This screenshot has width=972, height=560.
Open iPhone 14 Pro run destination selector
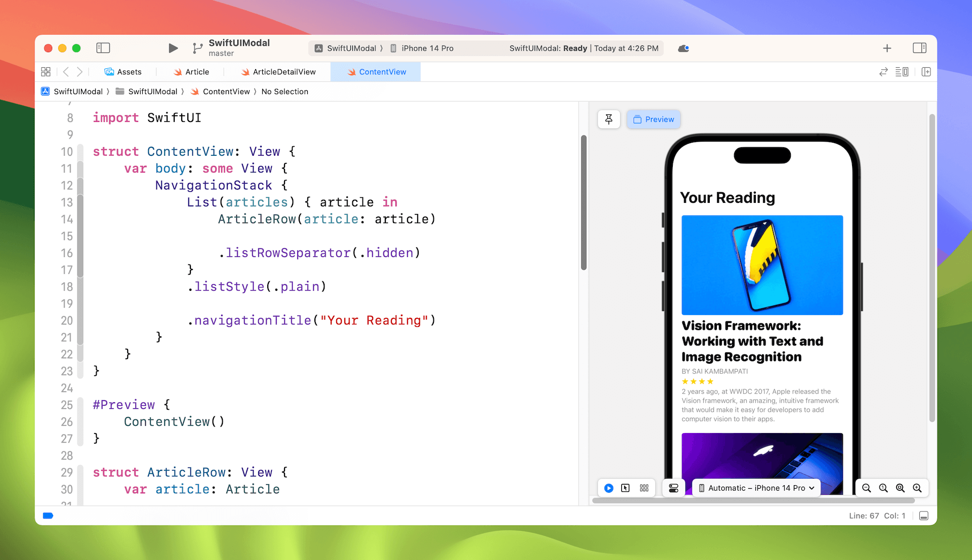point(427,49)
